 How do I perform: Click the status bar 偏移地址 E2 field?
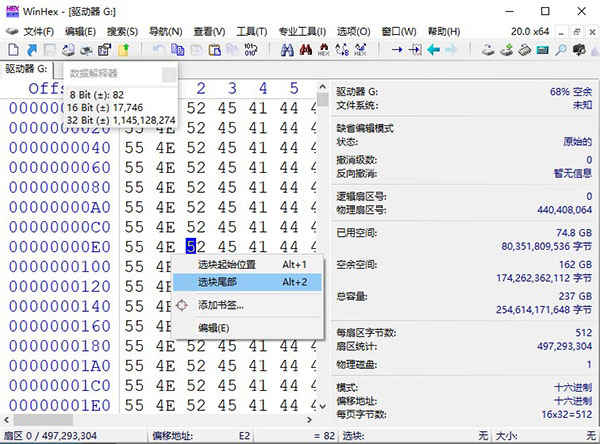tap(201, 436)
